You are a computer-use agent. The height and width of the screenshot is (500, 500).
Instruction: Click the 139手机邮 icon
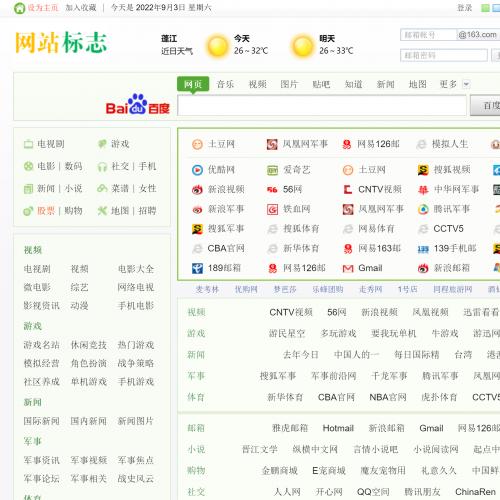tap(423, 249)
